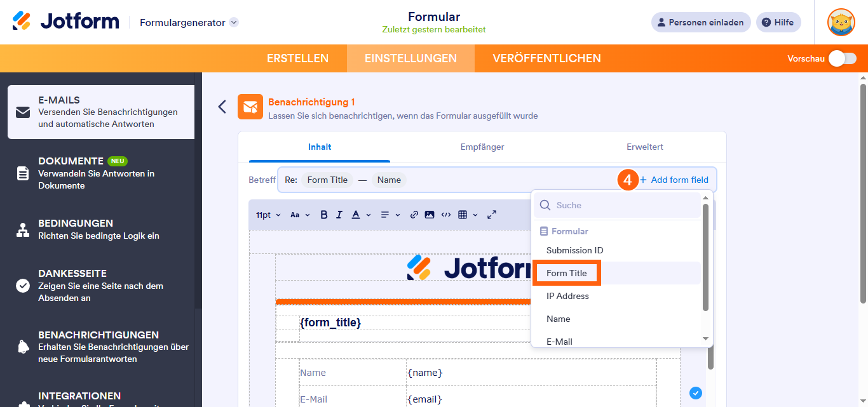Click the insert image icon

pyautogui.click(x=430, y=215)
